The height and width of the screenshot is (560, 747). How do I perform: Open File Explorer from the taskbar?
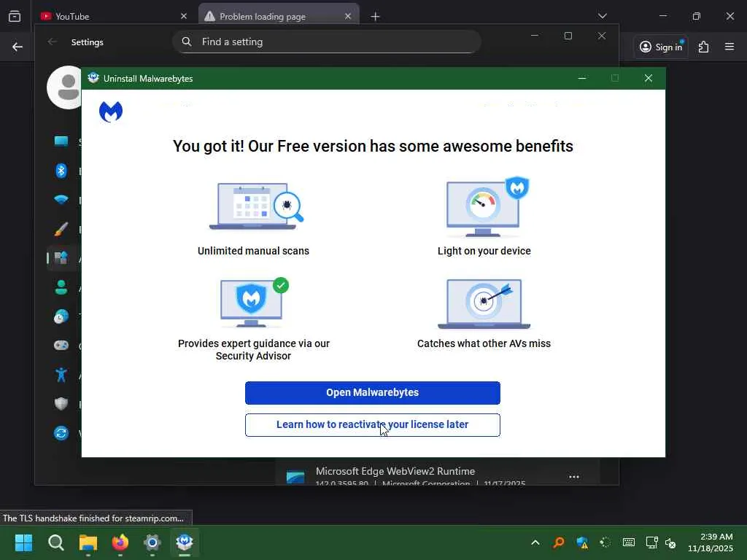88,542
